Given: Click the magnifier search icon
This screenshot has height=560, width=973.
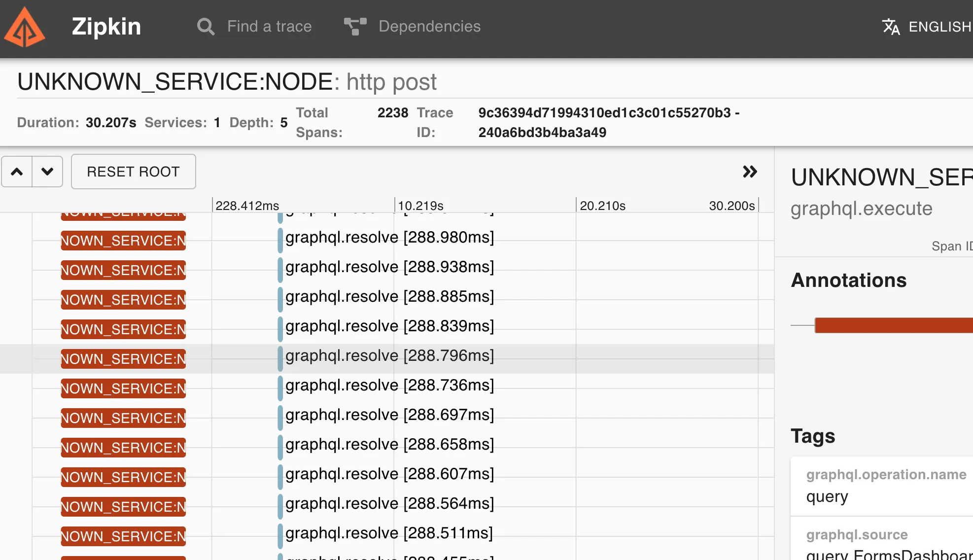Looking at the screenshot, I should point(206,27).
